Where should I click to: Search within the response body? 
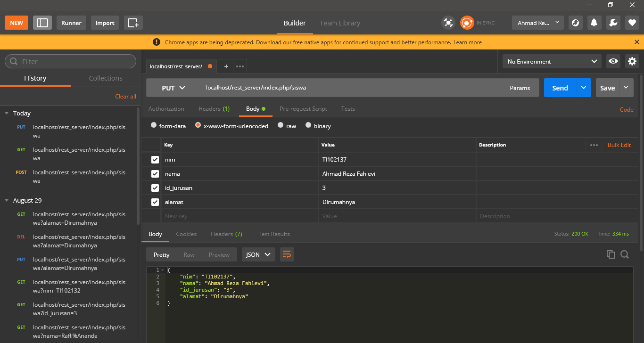click(625, 254)
